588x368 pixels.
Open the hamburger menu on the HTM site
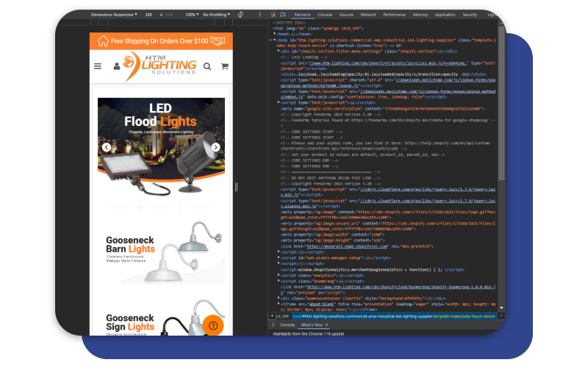(x=98, y=66)
